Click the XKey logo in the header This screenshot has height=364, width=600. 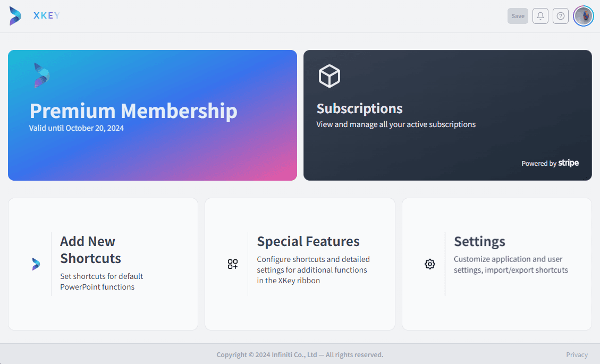coord(15,16)
